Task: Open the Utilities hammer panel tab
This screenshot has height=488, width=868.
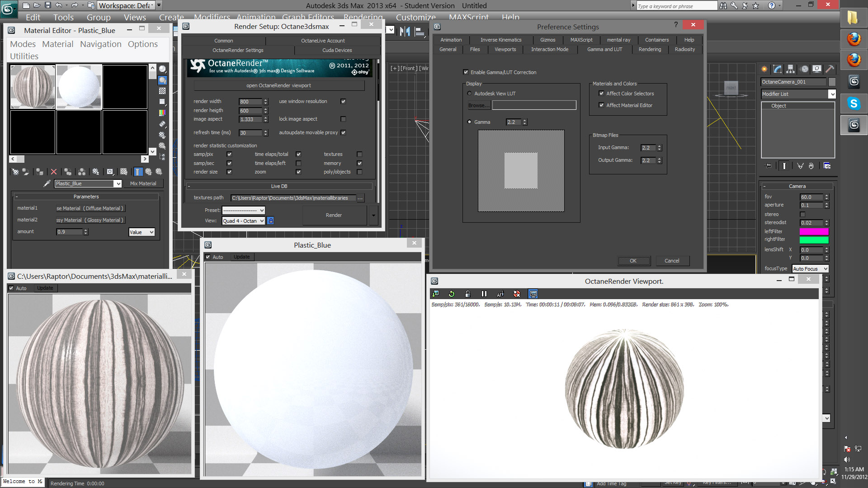Action: coord(830,69)
